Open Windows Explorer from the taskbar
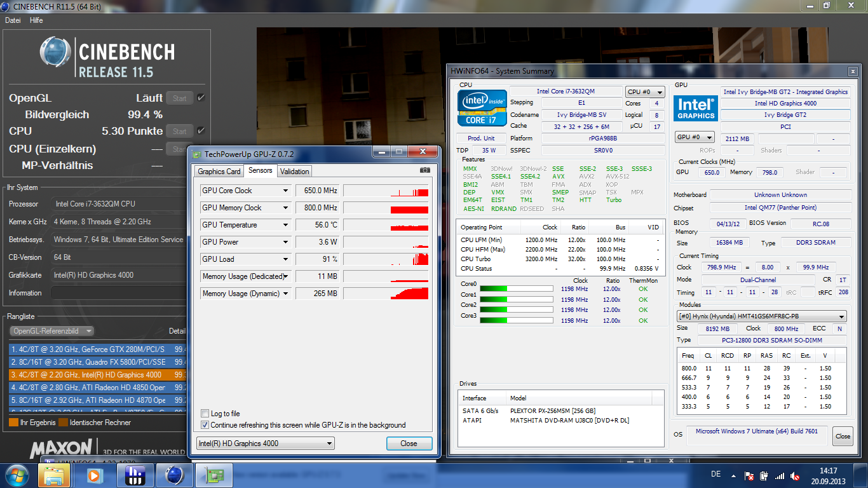This screenshot has height=488, width=868. tap(54, 475)
